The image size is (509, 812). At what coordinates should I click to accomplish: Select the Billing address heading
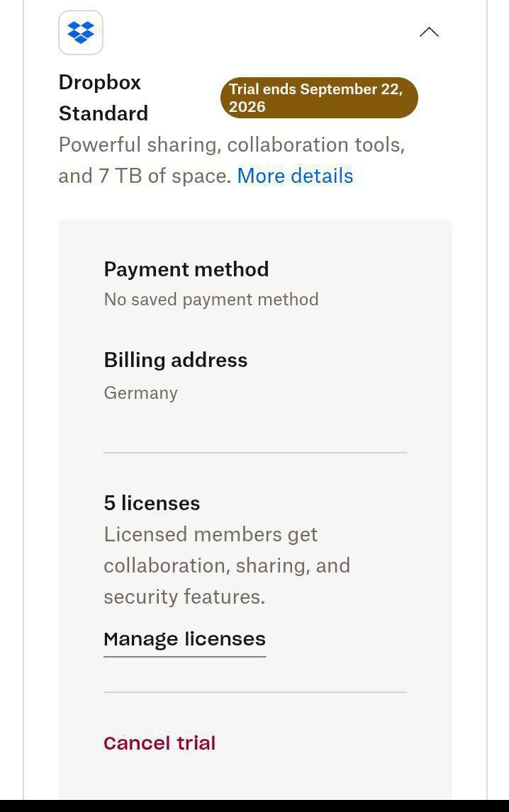click(x=176, y=360)
